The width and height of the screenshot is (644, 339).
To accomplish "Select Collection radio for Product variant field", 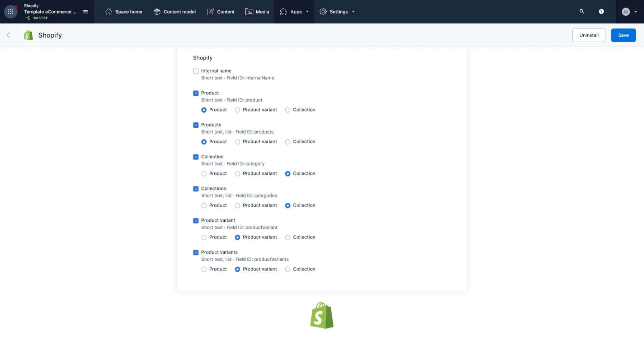I will pyautogui.click(x=288, y=237).
